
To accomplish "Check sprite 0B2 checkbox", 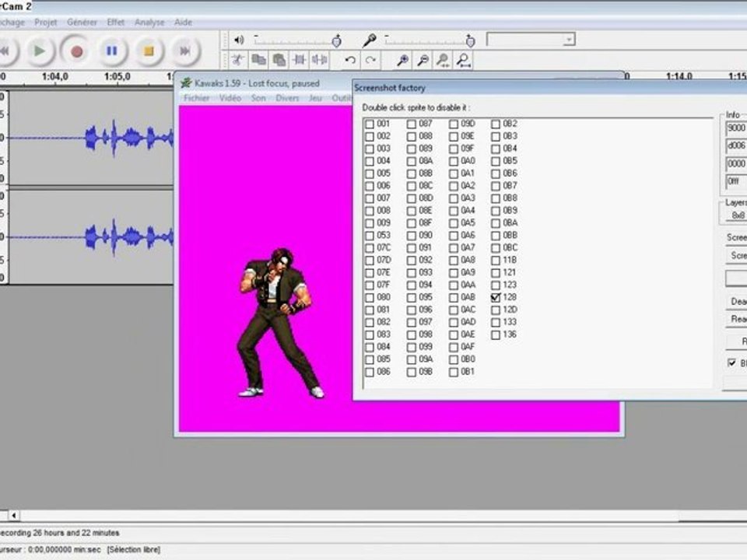I will tap(496, 124).
